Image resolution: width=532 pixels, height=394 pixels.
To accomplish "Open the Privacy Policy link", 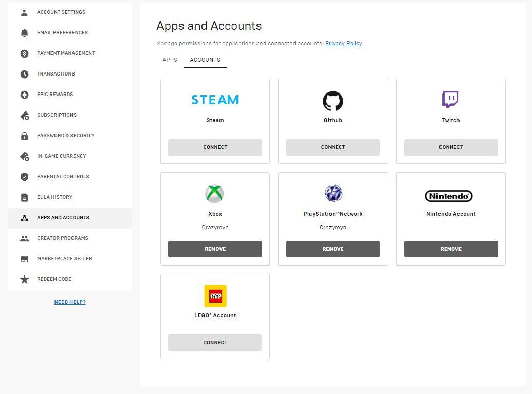I will click(343, 44).
